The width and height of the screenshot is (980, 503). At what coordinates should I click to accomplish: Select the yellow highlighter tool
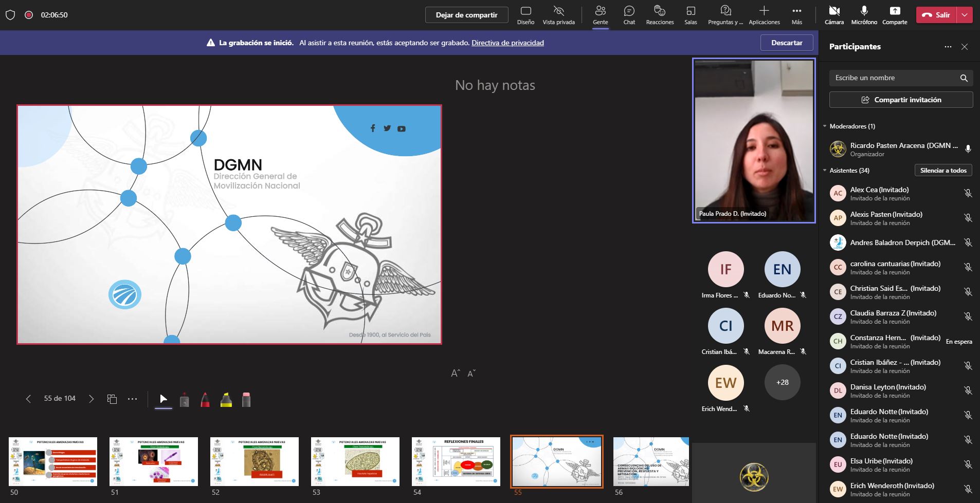point(226,400)
